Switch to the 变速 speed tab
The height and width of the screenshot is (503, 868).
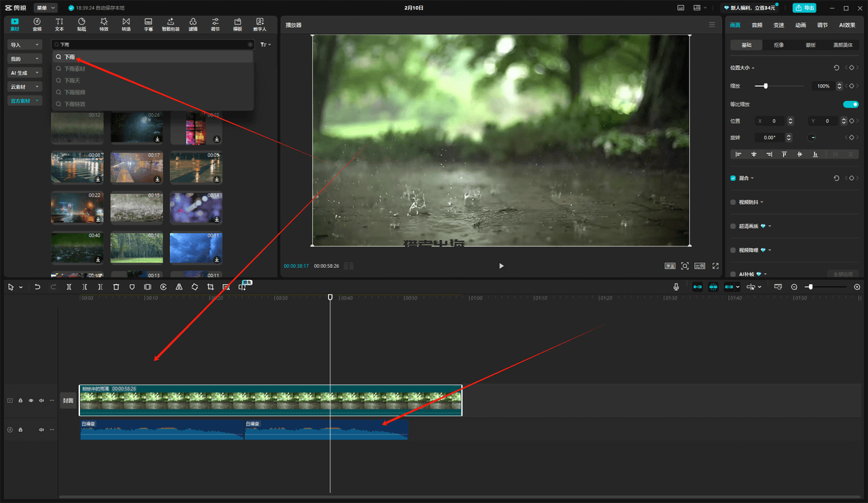click(778, 25)
